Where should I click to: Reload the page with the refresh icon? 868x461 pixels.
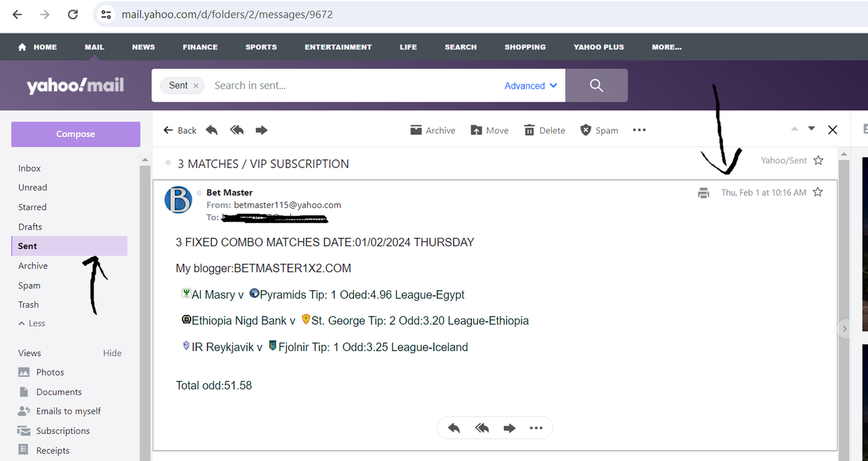[73, 14]
